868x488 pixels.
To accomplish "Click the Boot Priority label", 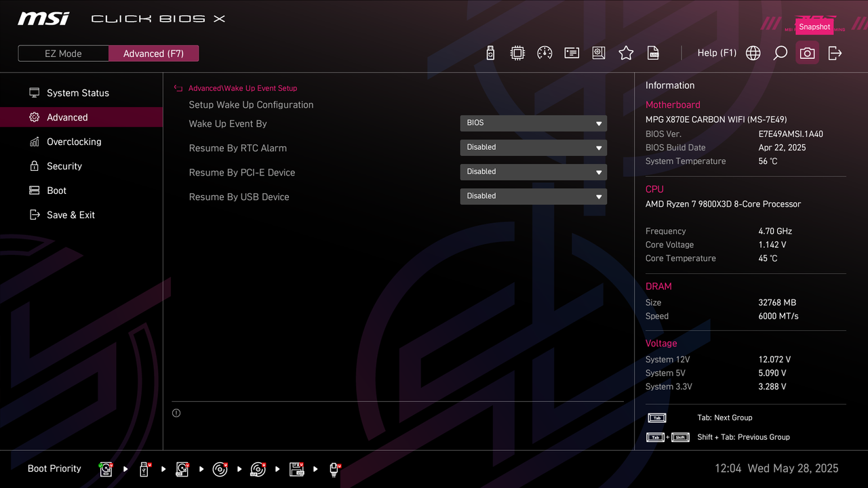I will pyautogui.click(x=54, y=468).
